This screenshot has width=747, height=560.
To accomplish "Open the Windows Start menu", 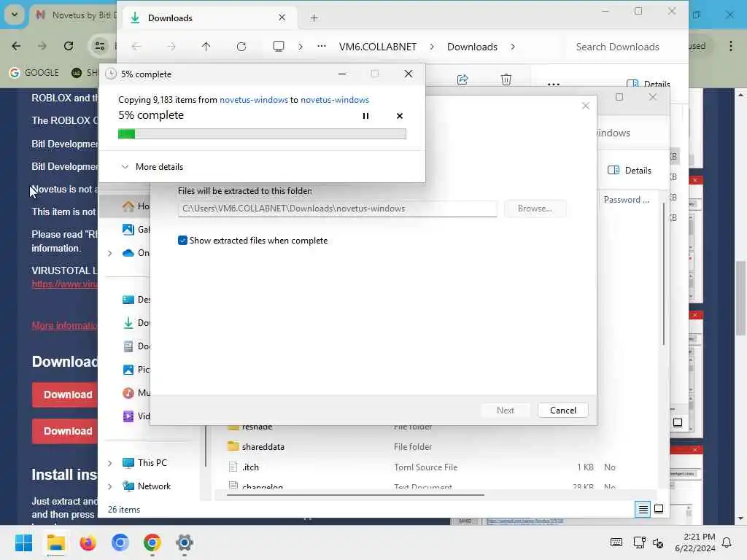I will [23, 542].
